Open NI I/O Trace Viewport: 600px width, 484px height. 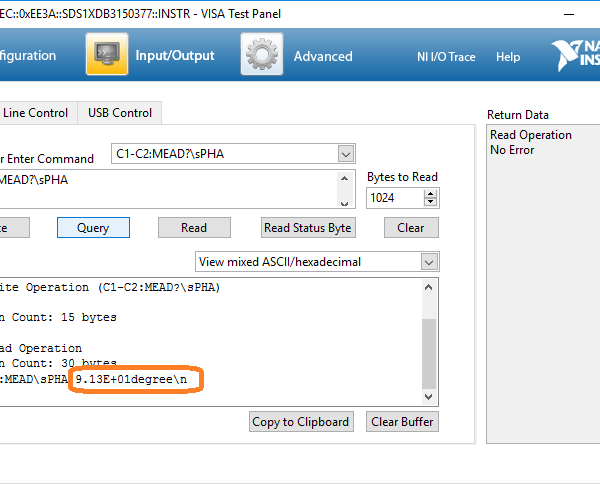pyautogui.click(x=446, y=57)
